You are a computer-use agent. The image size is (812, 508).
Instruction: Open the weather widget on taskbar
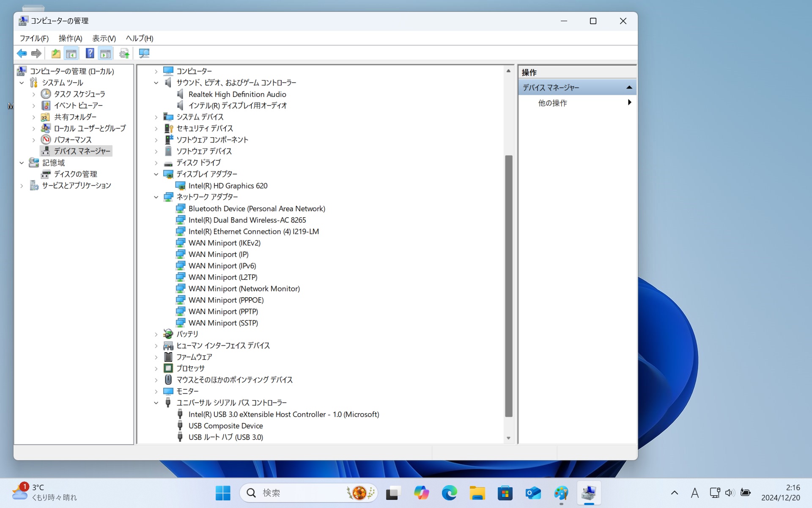tap(44, 493)
